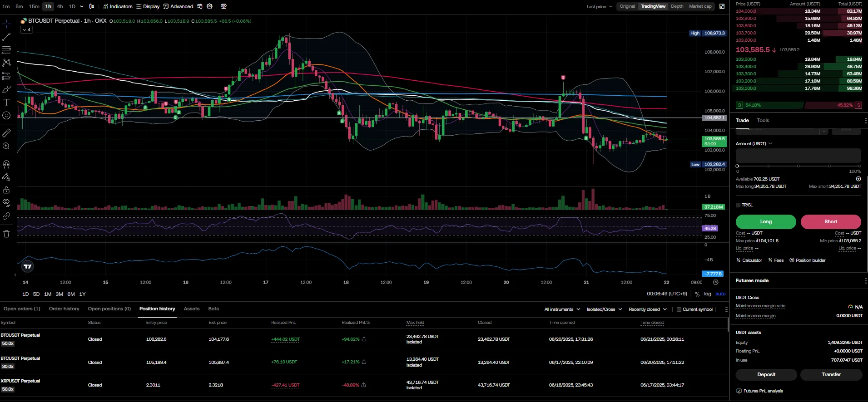This screenshot has width=868, height=402.
Task: Open the TradingView logo link
Action: pyautogui.click(x=28, y=266)
